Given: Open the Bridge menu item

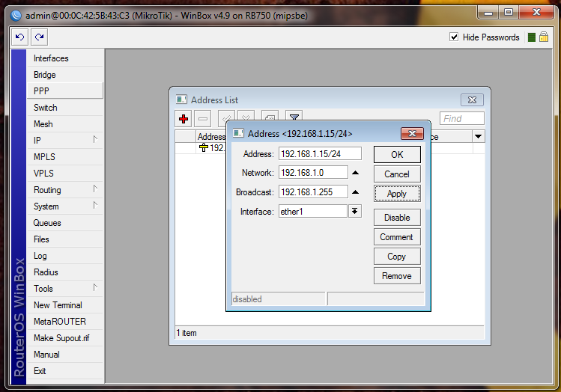Looking at the screenshot, I should (x=64, y=75).
